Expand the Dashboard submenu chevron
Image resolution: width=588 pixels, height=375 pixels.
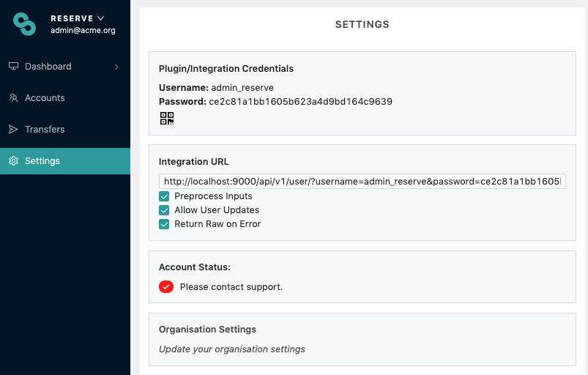116,67
